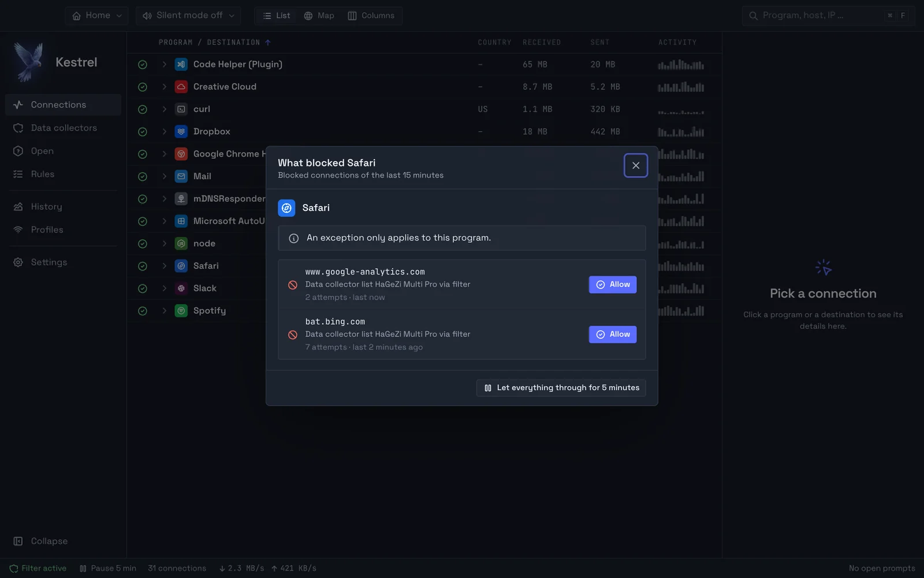Toggle the allowed checkmark for Slack

[x=143, y=288]
